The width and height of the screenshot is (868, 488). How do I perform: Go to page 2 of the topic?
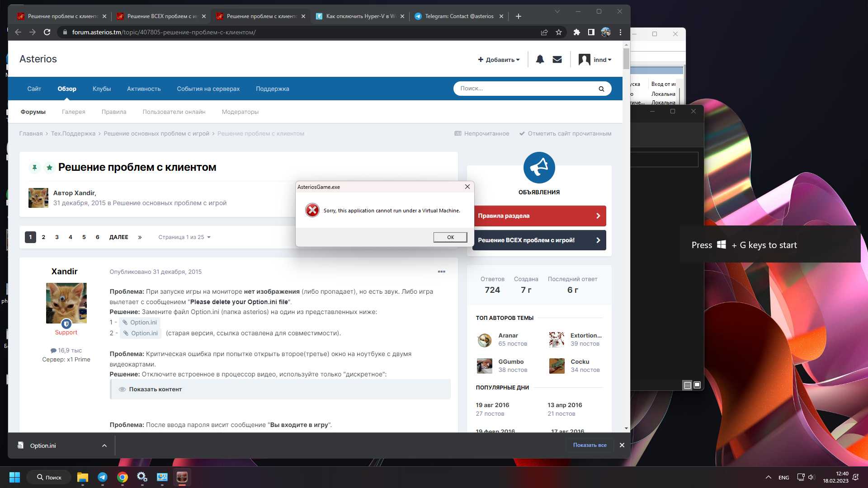(43, 237)
